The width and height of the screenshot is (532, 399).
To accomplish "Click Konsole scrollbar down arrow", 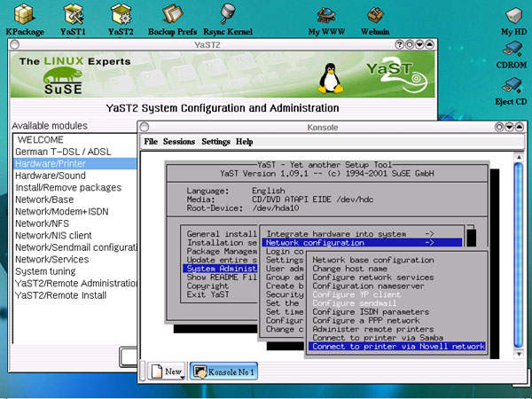I will point(518,354).
